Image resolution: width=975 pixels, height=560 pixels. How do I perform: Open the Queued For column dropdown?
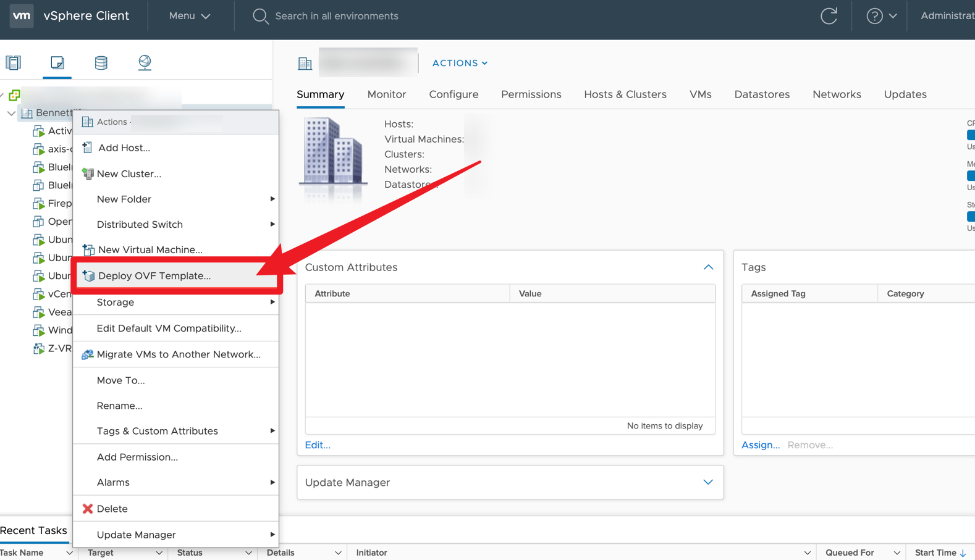click(897, 553)
